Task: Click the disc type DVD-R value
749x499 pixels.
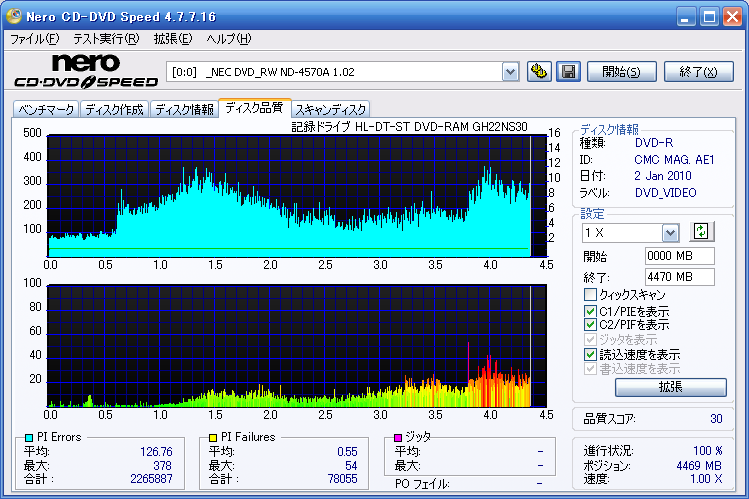Action: coord(654,143)
